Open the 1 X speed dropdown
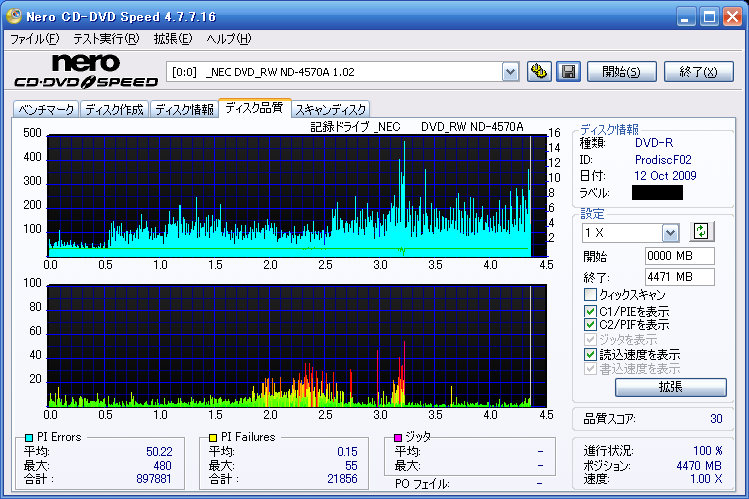This screenshot has width=749, height=499. (x=671, y=233)
